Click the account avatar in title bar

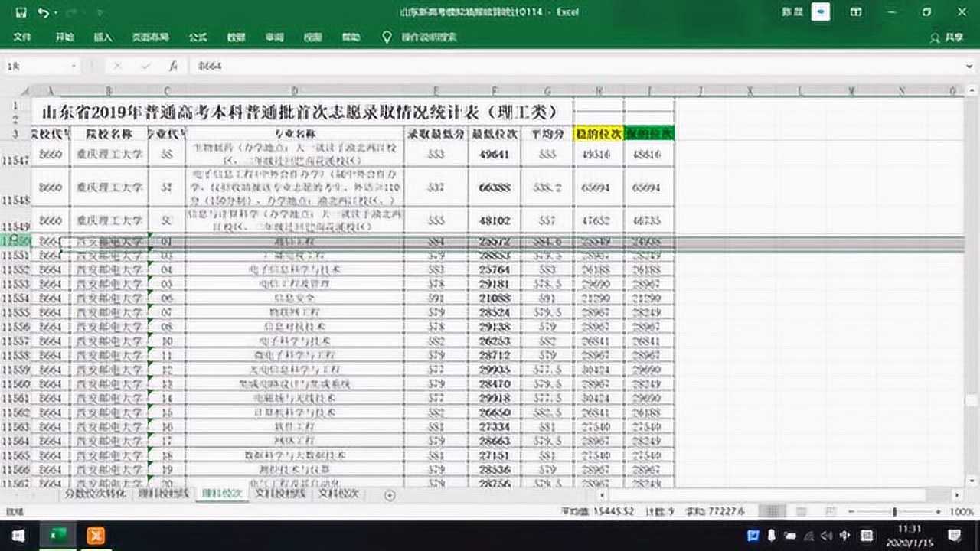821,12
